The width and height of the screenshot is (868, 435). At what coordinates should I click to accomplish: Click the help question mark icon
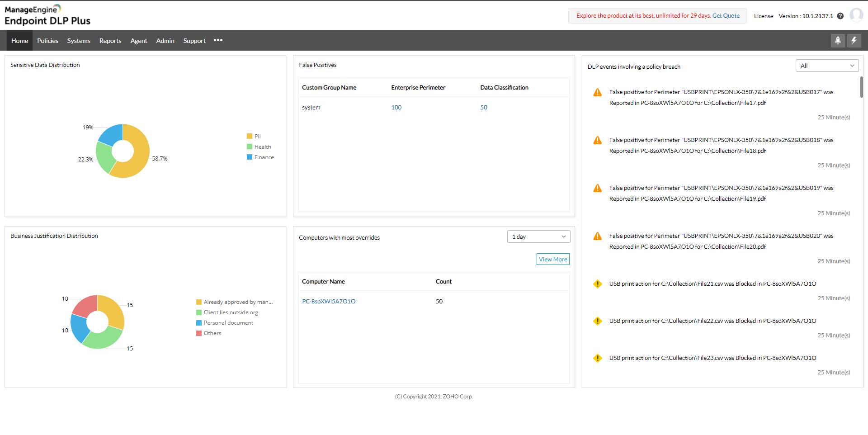(x=841, y=16)
